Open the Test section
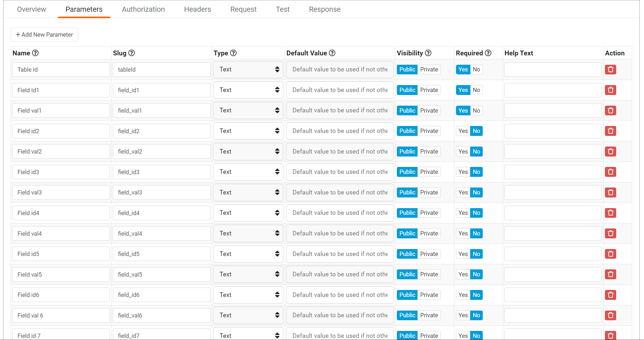This screenshot has height=340, width=644. (x=282, y=9)
